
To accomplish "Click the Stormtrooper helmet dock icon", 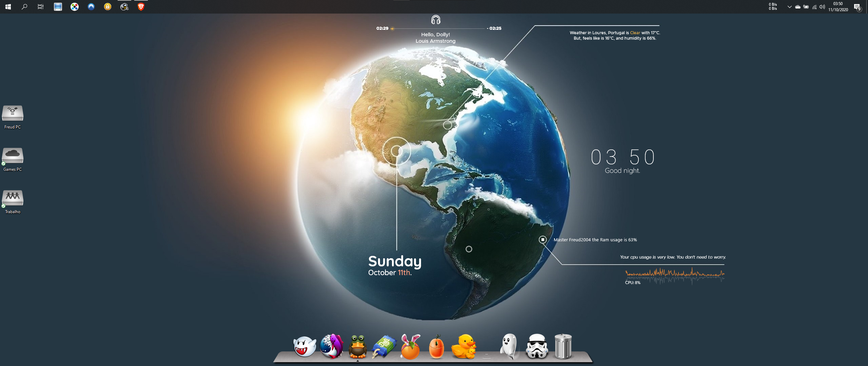I will click(537, 346).
